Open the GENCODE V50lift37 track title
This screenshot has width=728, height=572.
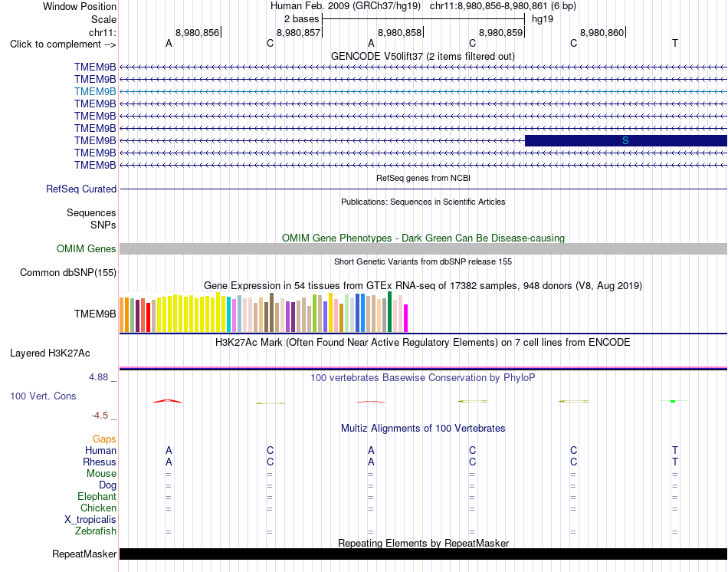pyautogui.click(x=422, y=56)
